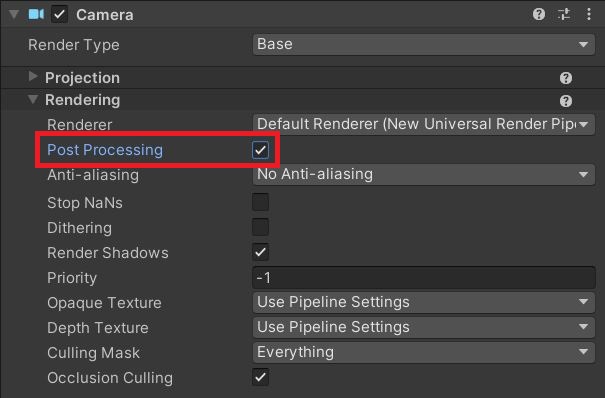Image resolution: width=605 pixels, height=398 pixels.
Task: Expand the Projection section
Action: click(x=33, y=76)
